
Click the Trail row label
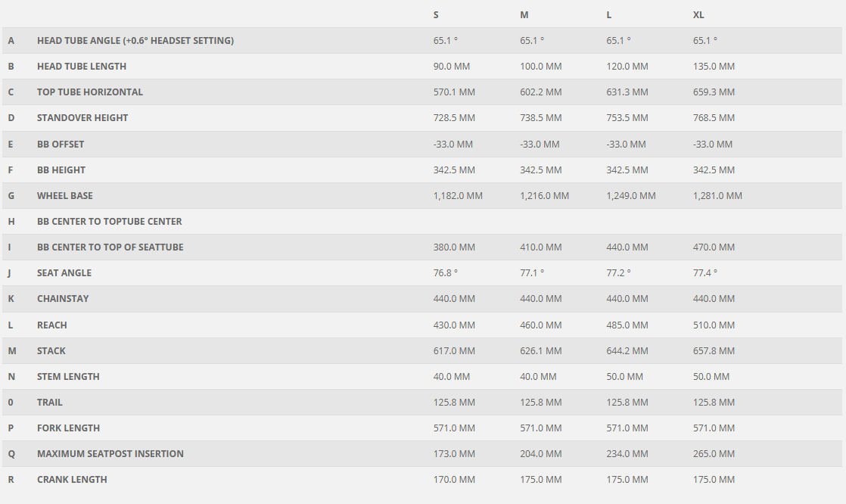50,403
